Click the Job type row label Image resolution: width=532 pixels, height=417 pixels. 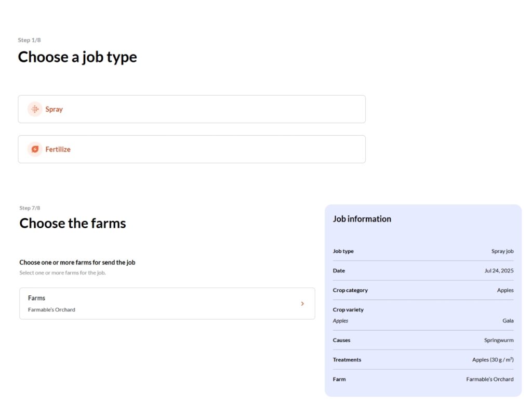point(343,251)
